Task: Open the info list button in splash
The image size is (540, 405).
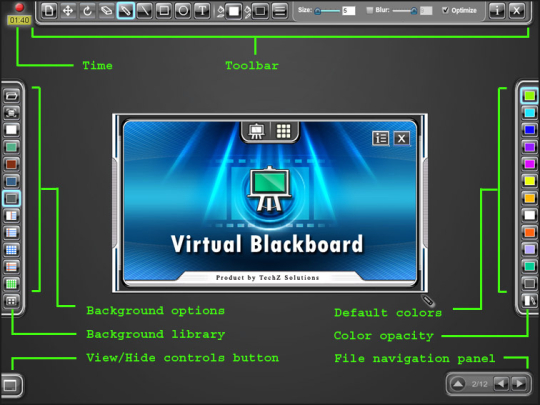Action: click(381, 138)
